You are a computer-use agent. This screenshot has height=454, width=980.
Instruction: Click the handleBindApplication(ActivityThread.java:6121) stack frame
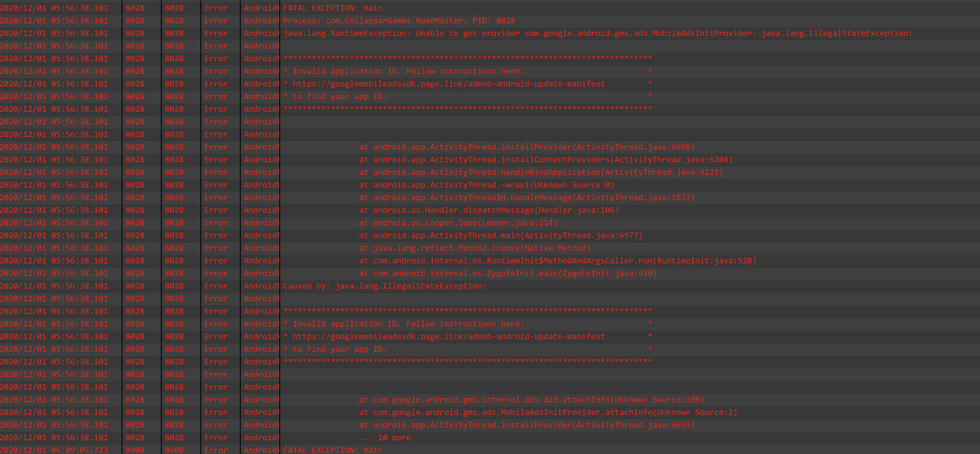(541, 173)
